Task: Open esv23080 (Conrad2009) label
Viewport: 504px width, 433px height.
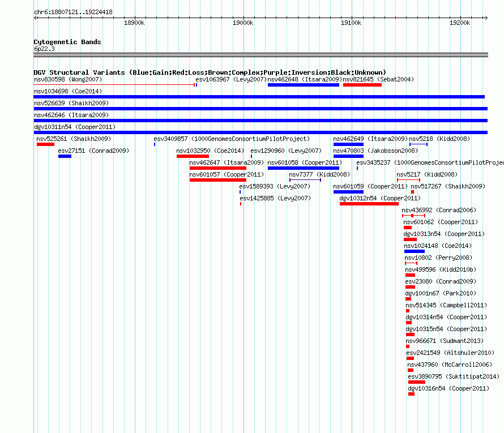Action: click(441, 281)
